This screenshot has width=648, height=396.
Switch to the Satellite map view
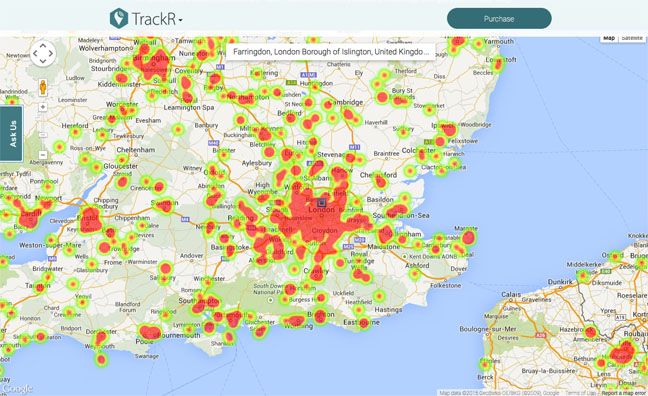pos(632,38)
